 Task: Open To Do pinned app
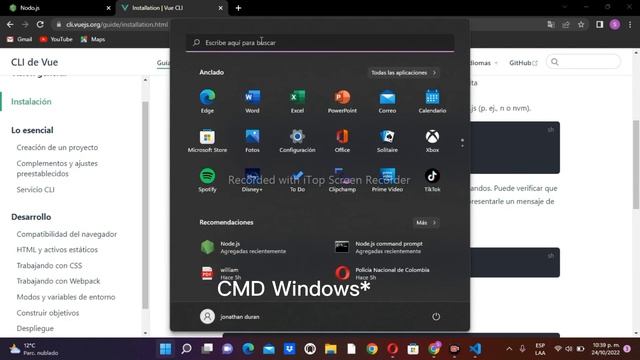(x=297, y=180)
